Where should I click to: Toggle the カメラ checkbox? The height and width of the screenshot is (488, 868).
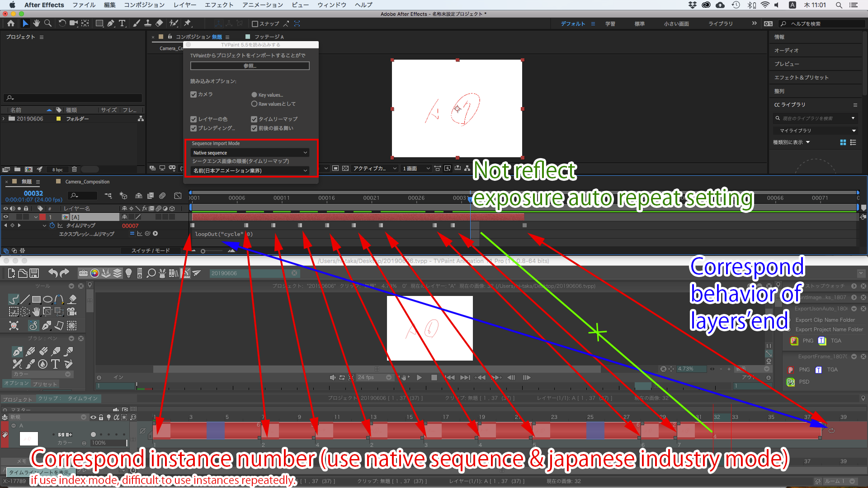[193, 94]
